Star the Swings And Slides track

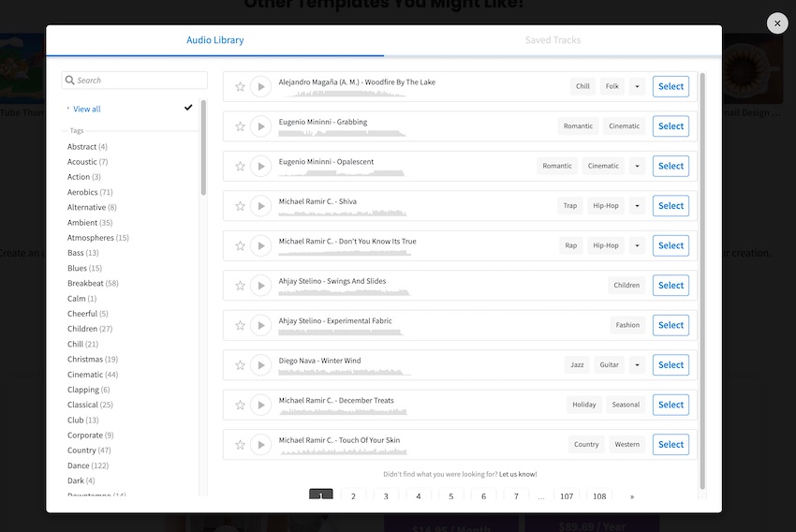tap(240, 286)
